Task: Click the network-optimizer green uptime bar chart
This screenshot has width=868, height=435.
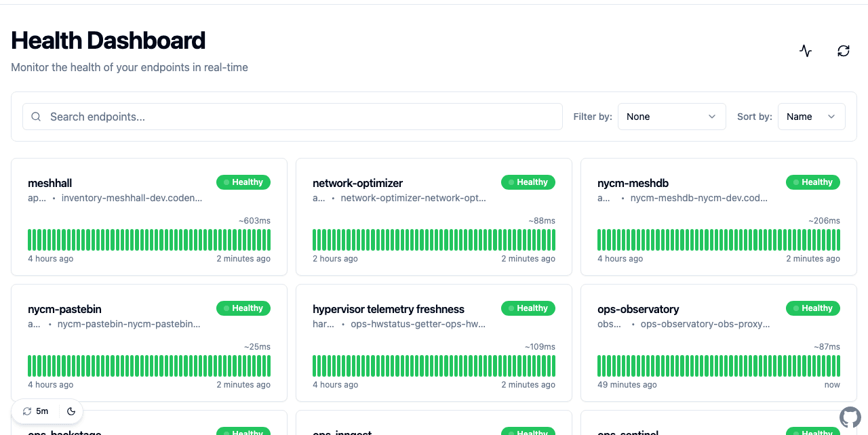Action: [434, 240]
